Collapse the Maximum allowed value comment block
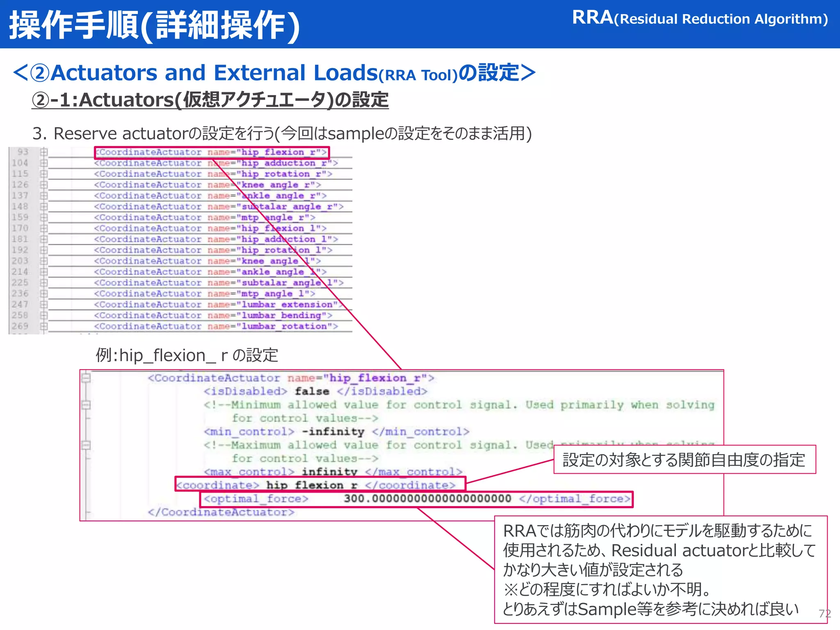 tap(86, 445)
